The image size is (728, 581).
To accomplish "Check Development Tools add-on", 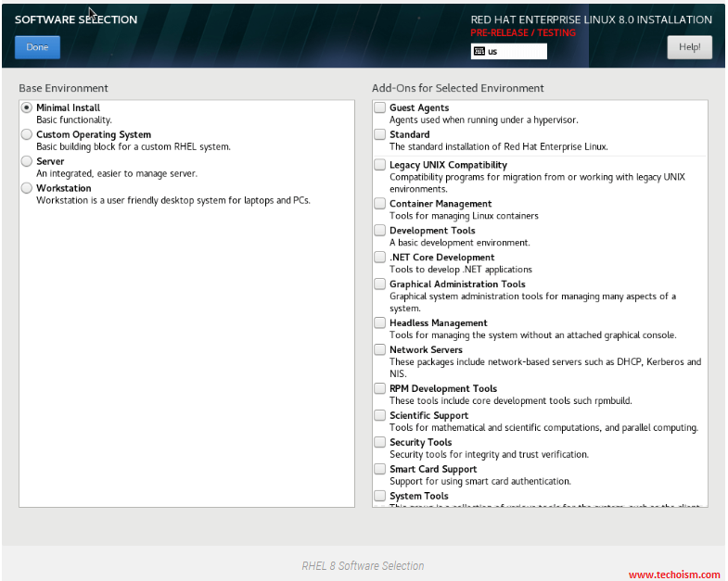I will (x=380, y=231).
